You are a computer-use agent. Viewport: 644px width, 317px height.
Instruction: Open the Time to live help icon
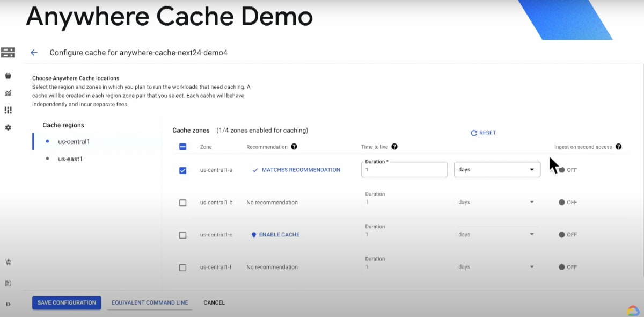click(394, 147)
